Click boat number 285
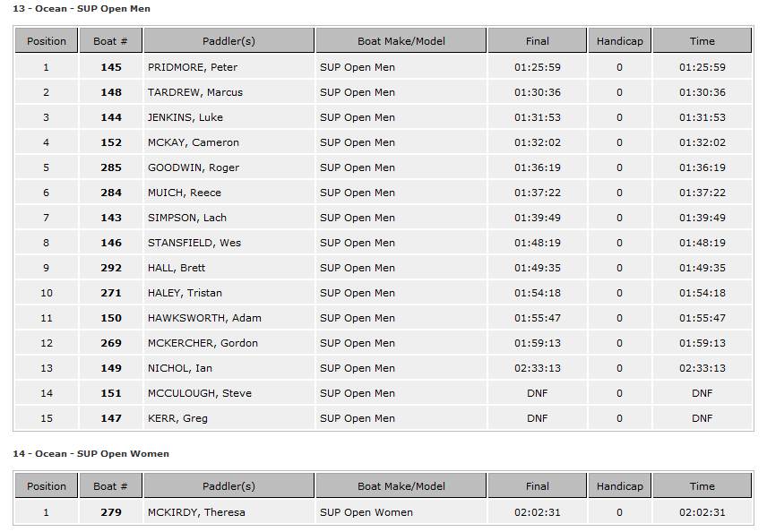The image size is (767, 532). coord(111,167)
